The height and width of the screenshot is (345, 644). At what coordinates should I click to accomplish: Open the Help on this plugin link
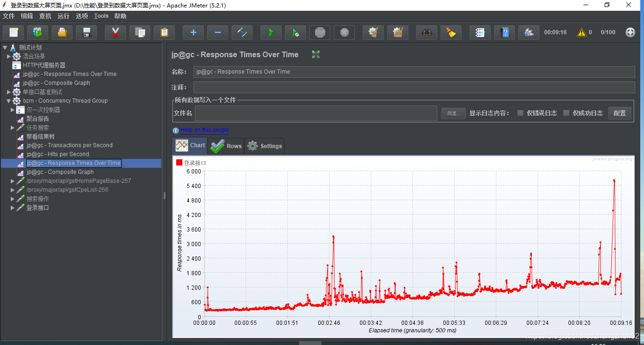click(205, 130)
